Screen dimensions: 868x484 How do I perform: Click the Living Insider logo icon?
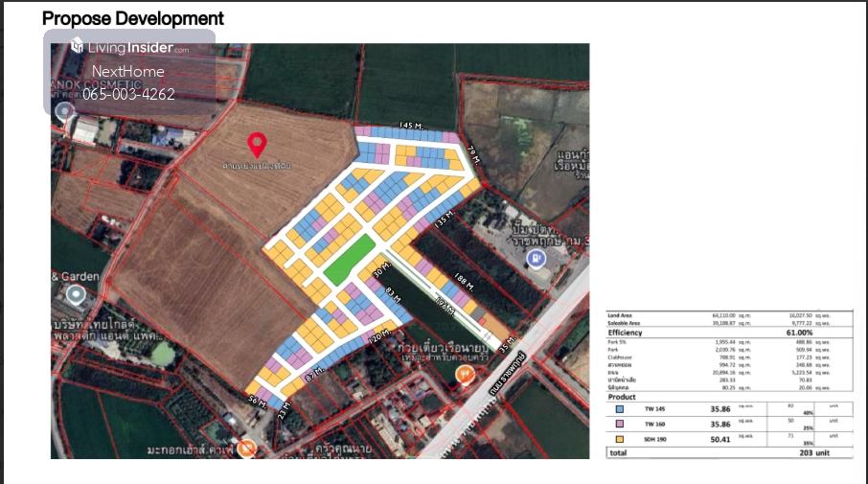coord(77,46)
